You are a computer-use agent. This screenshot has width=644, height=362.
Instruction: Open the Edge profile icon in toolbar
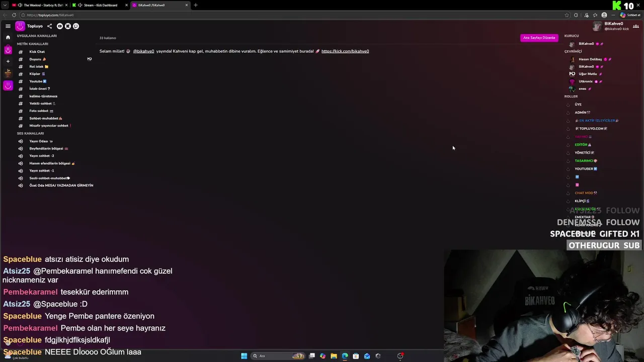[x=604, y=15]
